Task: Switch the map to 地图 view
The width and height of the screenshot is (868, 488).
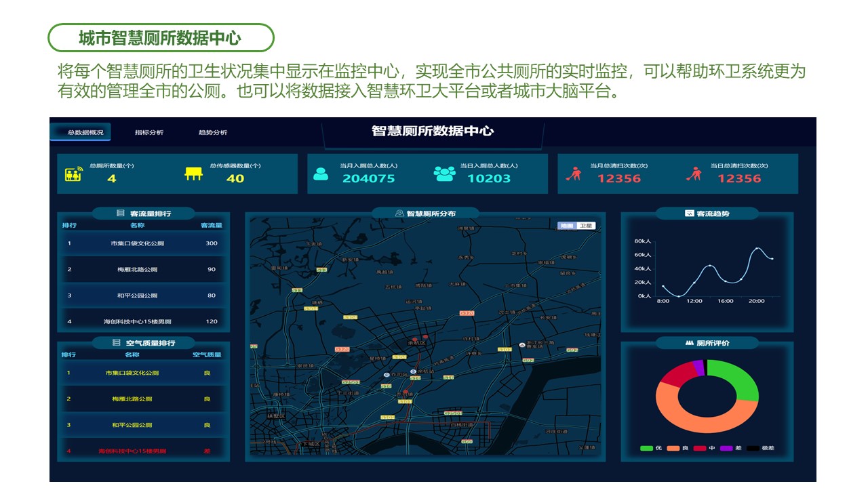Action: (567, 226)
